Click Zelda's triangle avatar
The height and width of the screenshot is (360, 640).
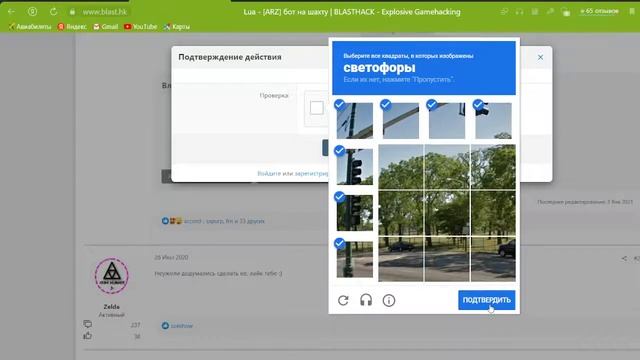tap(111, 276)
